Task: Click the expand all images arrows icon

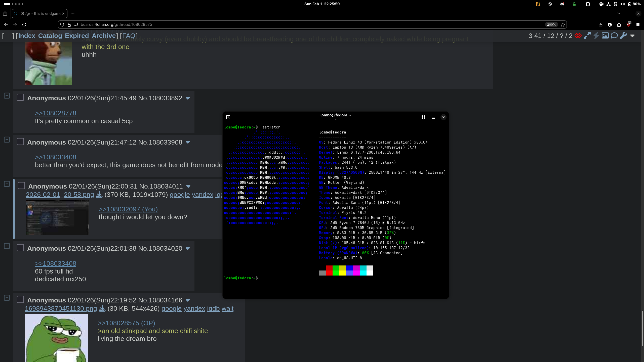Action: (x=587, y=36)
